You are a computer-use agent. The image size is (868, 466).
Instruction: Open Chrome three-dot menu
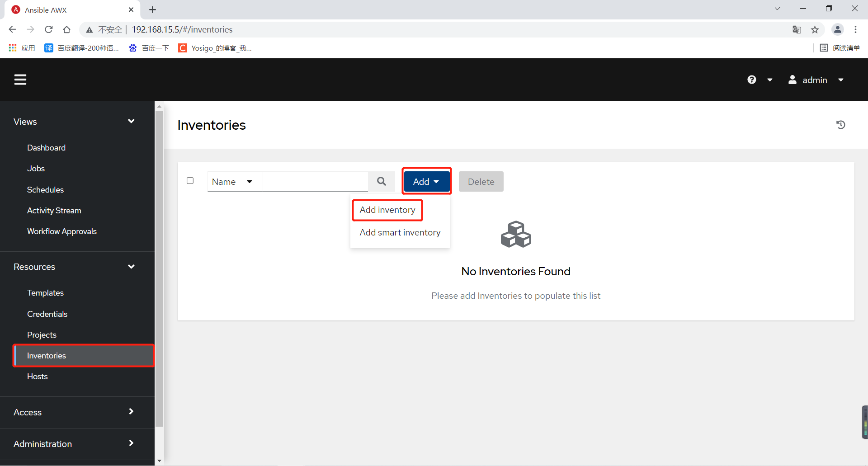[x=855, y=29]
